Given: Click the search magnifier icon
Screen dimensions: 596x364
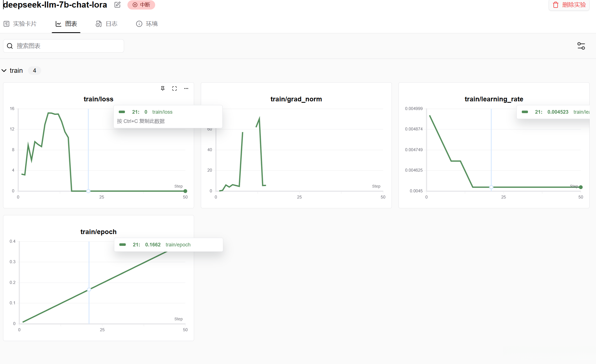Looking at the screenshot, I should (x=10, y=46).
